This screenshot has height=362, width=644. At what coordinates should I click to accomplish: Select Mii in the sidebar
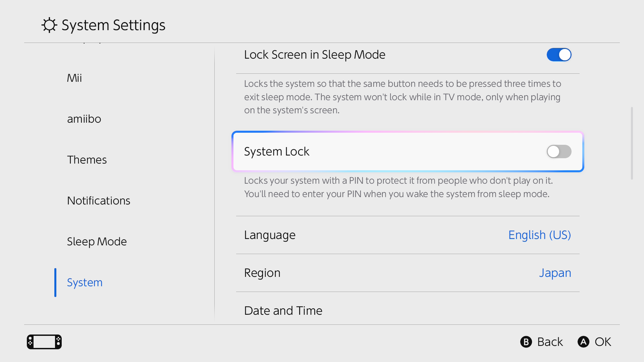(74, 78)
